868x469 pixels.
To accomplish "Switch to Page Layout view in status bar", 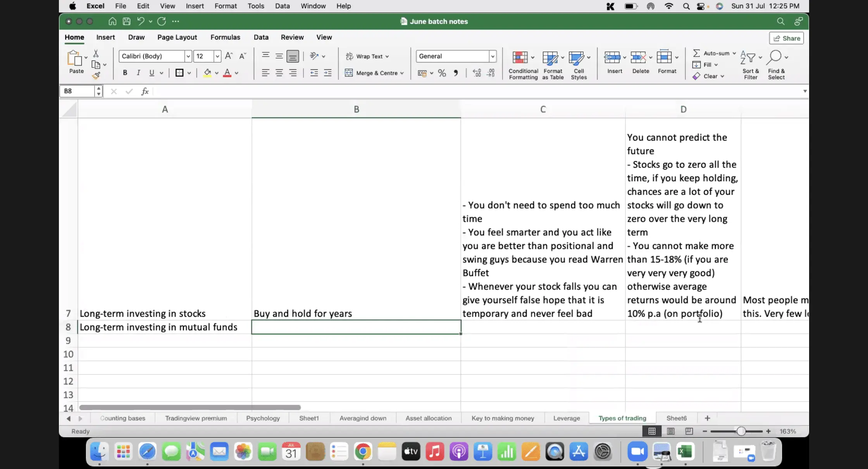I will pos(671,431).
